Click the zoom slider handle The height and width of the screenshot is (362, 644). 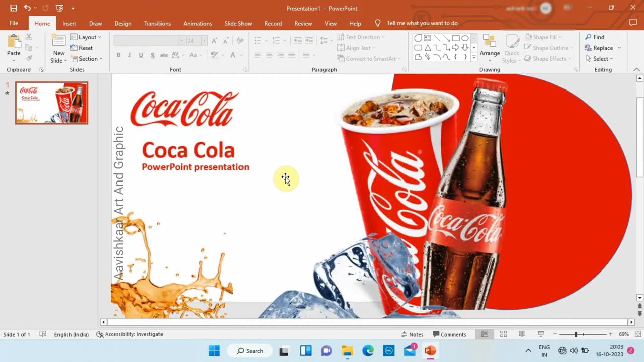click(x=576, y=334)
